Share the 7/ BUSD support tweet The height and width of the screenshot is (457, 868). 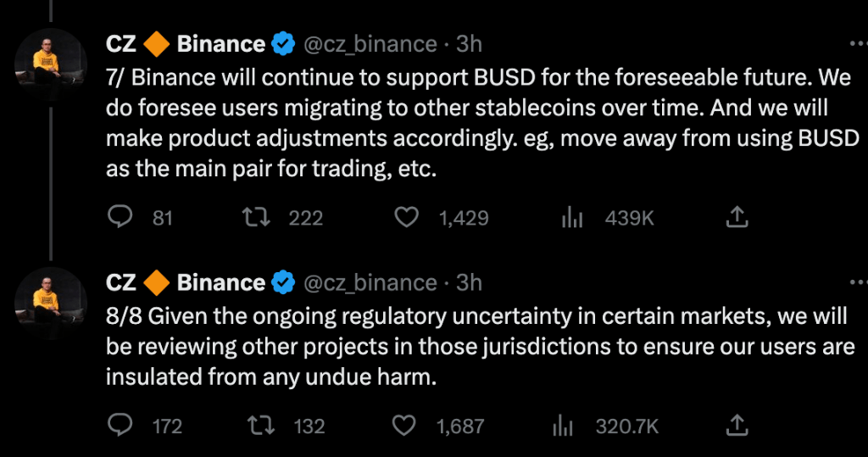click(x=737, y=218)
